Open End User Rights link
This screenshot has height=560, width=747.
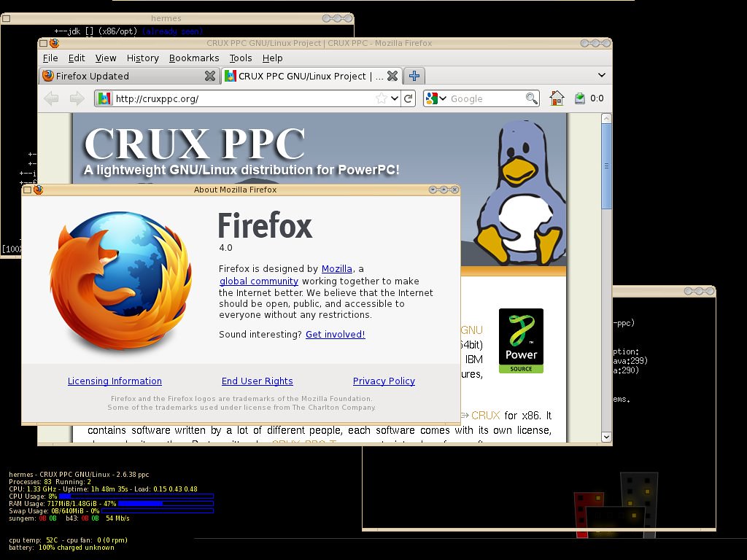pyautogui.click(x=258, y=381)
